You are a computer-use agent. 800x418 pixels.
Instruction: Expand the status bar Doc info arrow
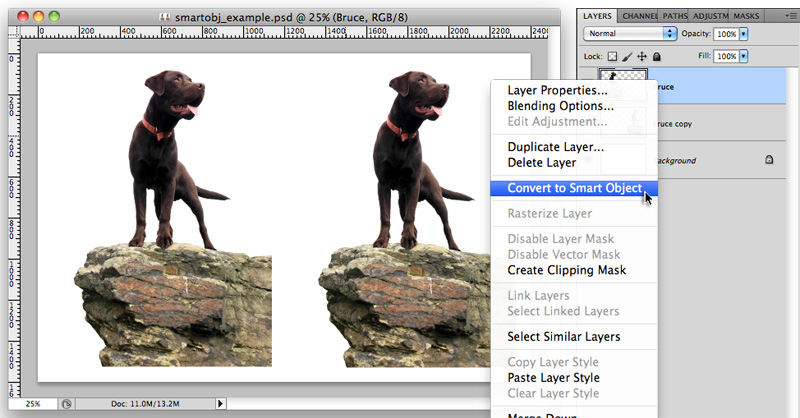(x=221, y=403)
